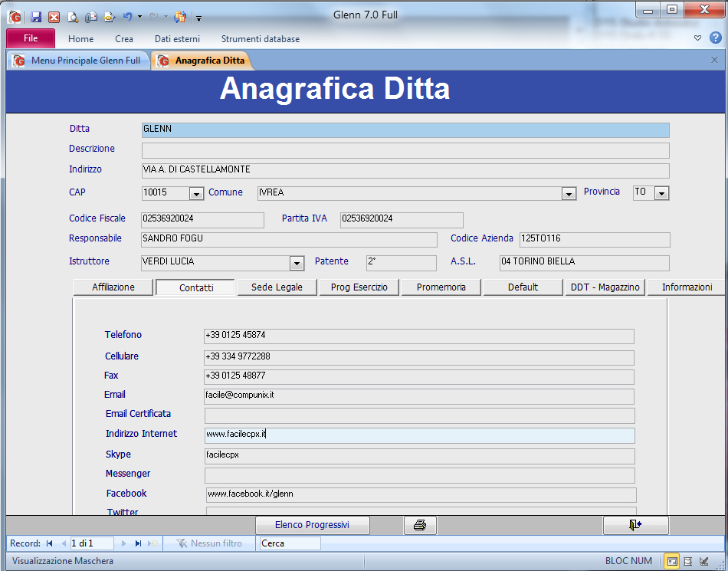Image resolution: width=728 pixels, height=571 pixels.
Task: Click the Email field facile@compunix.it
Action: [x=419, y=396]
